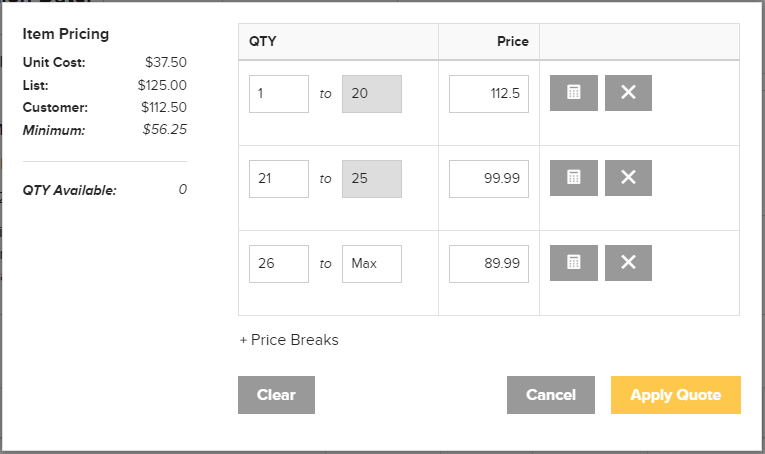Remove the 1 to 20 price break
765x454 pixels.
tap(628, 93)
